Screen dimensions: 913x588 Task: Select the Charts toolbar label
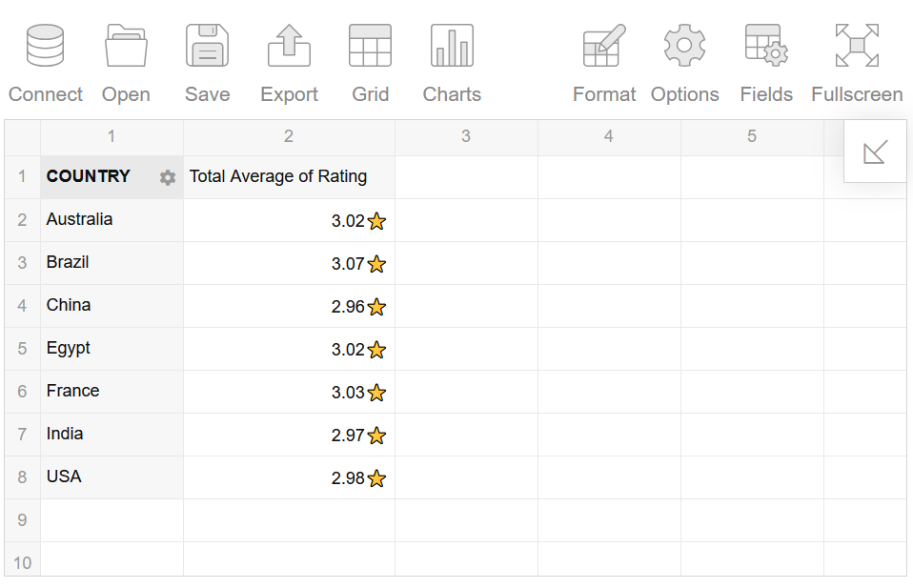click(451, 93)
